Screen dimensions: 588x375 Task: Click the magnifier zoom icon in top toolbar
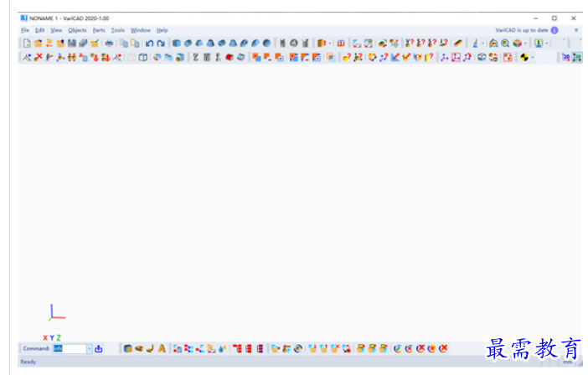point(506,44)
